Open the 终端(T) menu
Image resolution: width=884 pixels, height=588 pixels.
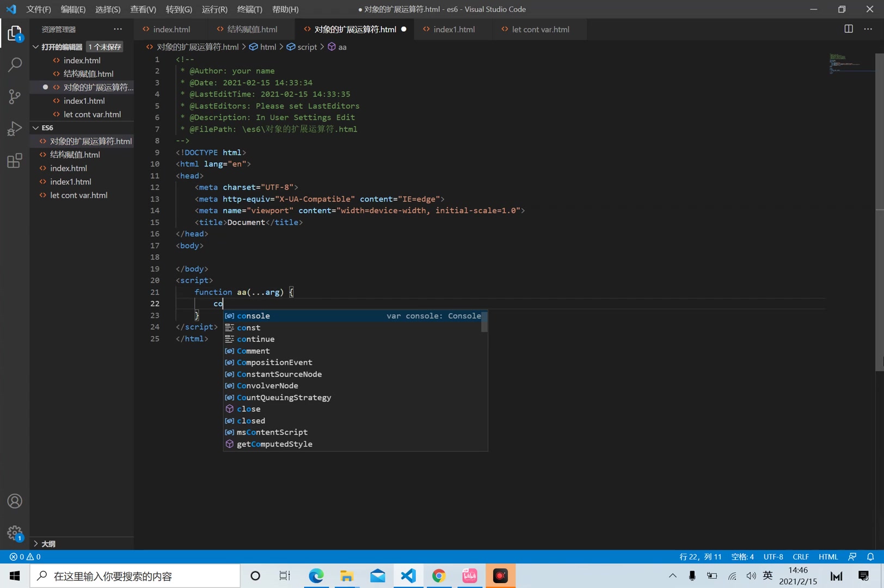249,9
